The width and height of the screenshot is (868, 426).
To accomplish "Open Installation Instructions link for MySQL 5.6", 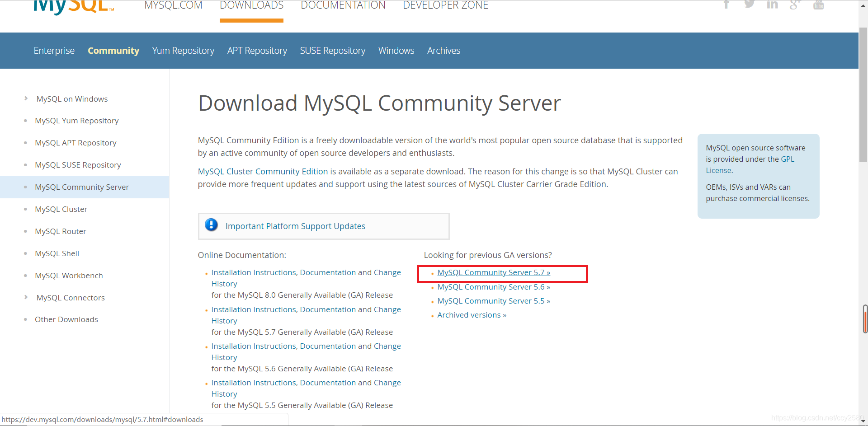I will point(306,346).
